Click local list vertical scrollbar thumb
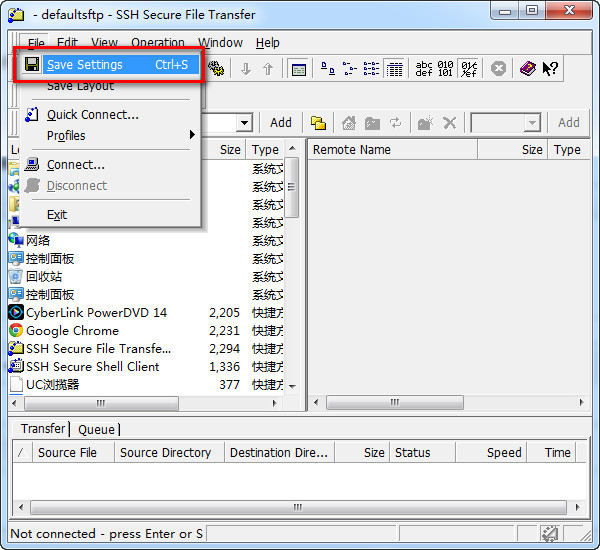Viewport: 600px width, 550px height. tap(292, 188)
